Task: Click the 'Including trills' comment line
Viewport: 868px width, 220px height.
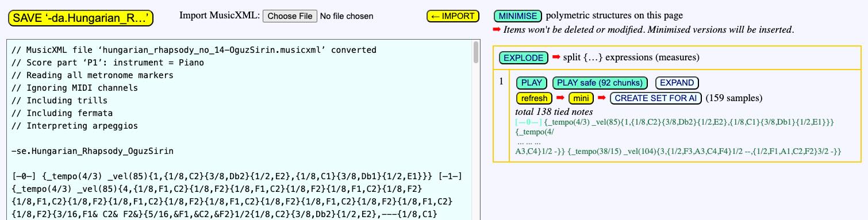Action: coord(60,101)
